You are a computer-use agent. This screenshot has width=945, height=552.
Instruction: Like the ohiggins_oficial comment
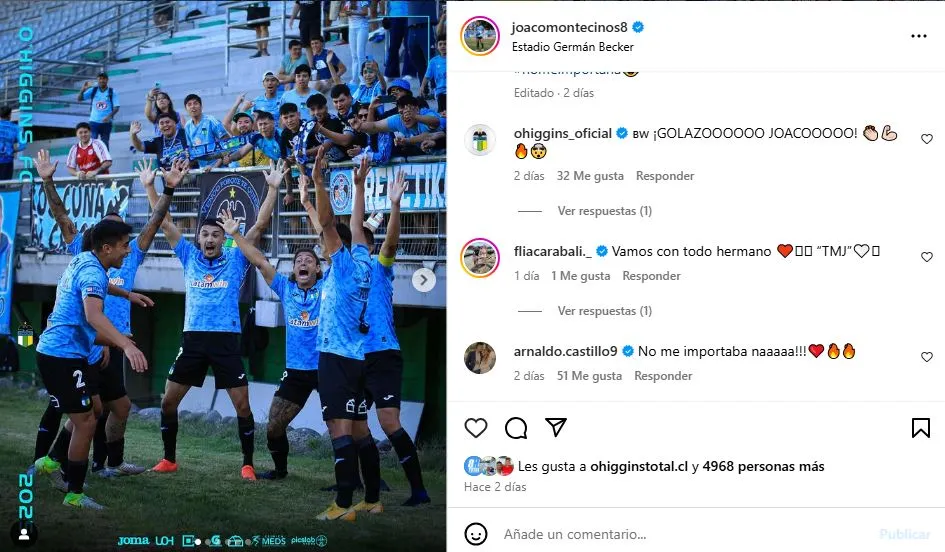pos(927,139)
